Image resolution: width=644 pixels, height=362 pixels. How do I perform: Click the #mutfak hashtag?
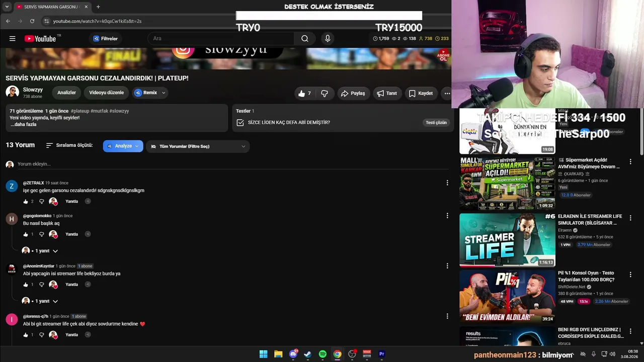coord(99,111)
